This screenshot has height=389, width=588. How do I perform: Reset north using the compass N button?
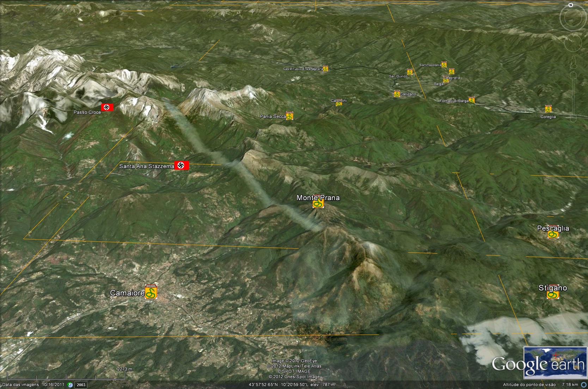pos(570,5)
